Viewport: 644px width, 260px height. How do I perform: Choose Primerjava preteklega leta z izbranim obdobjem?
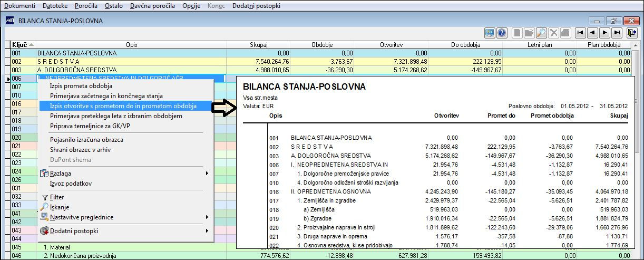(x=116, y=116)
